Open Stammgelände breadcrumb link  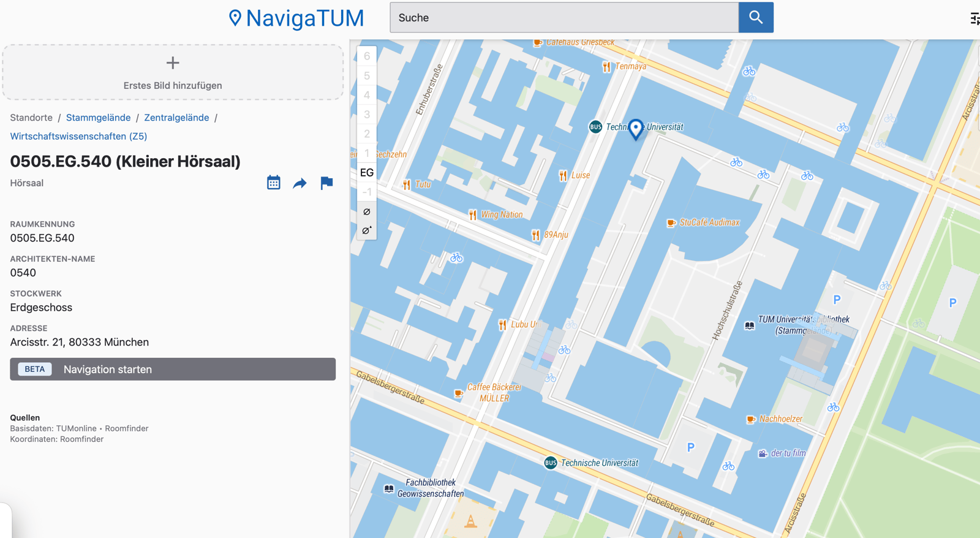click(x=98, y=118)
